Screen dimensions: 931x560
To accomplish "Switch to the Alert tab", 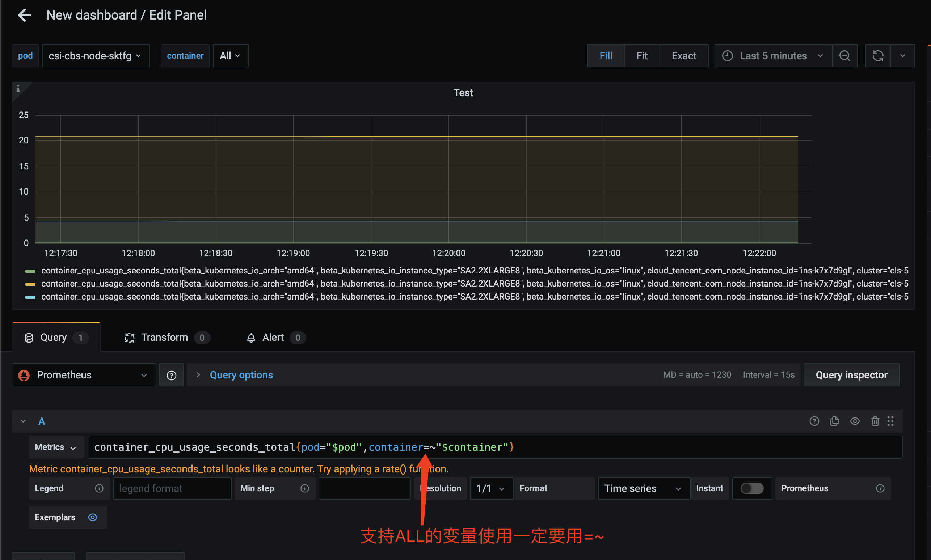I will [x=273, y=338].
